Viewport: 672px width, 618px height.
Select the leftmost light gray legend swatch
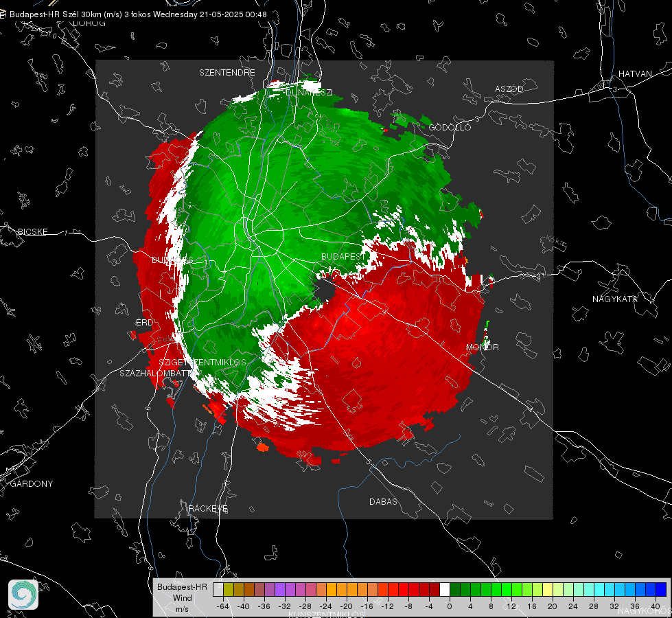218,590
